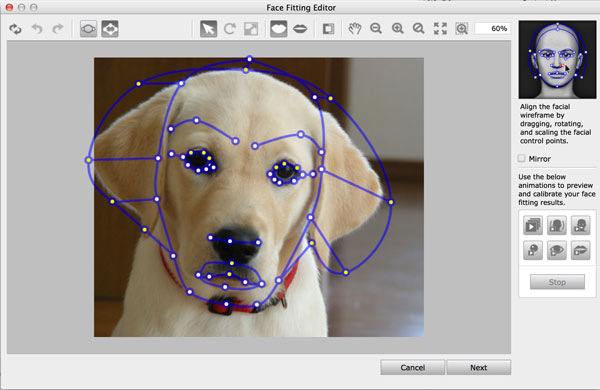Select the hand pan tool
600x390 pixels.
coord(355,29)
